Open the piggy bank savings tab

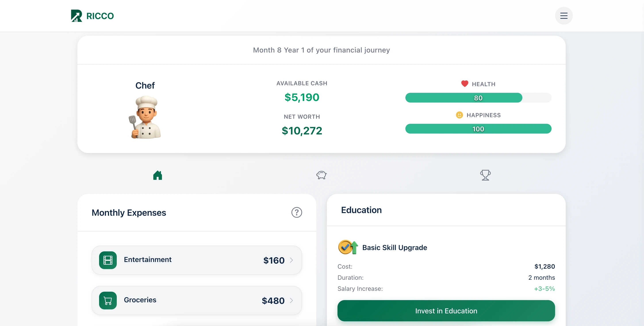(321, 175)
